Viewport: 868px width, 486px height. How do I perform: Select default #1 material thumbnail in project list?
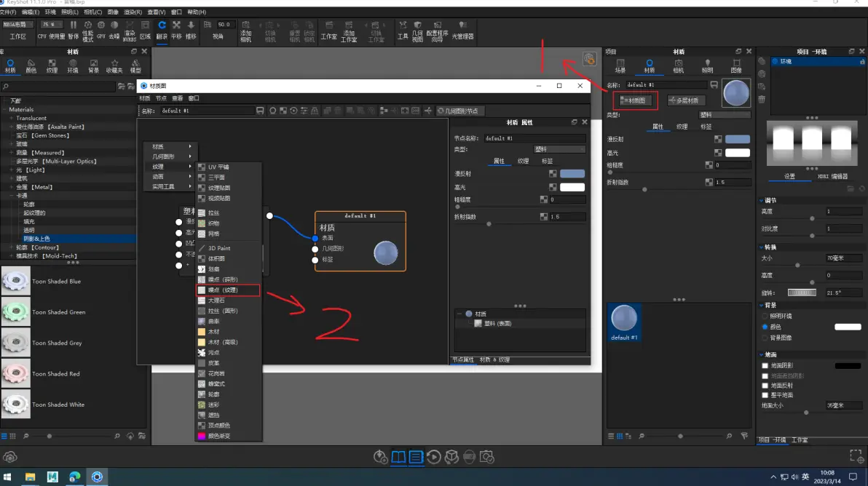pos(624,322)
